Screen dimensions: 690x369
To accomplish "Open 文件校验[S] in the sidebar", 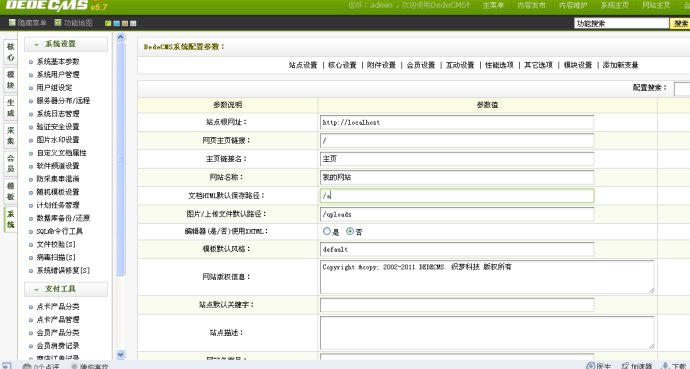I will (56, 245).
